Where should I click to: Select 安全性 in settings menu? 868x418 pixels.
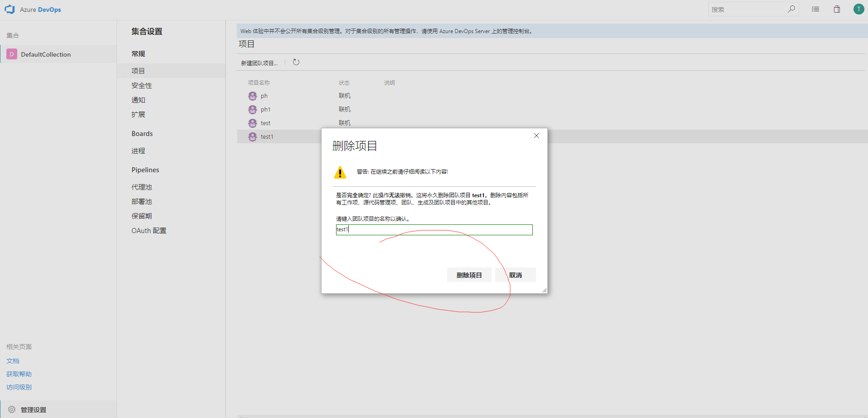(141, 86)
